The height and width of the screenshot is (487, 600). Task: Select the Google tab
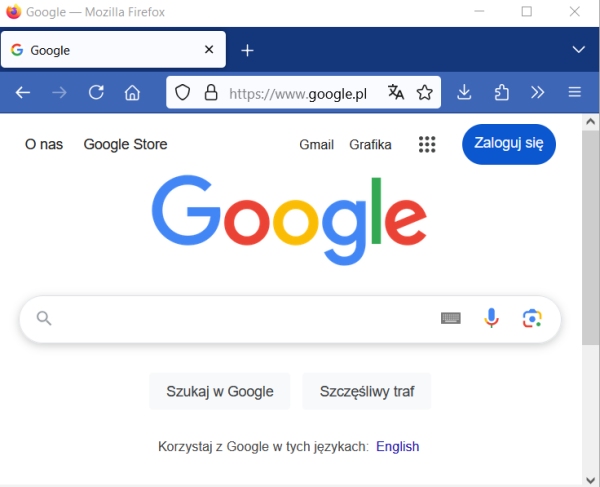100,50
